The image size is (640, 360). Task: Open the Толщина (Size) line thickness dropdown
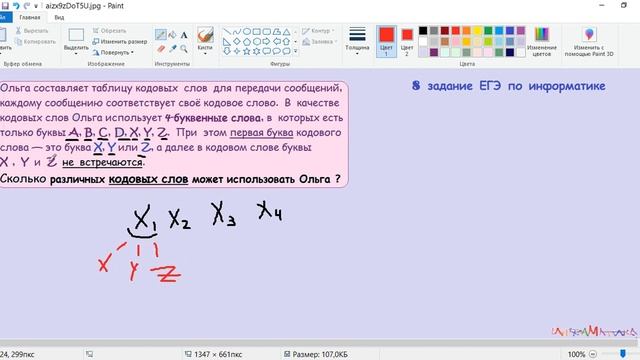tap(357, 41)
